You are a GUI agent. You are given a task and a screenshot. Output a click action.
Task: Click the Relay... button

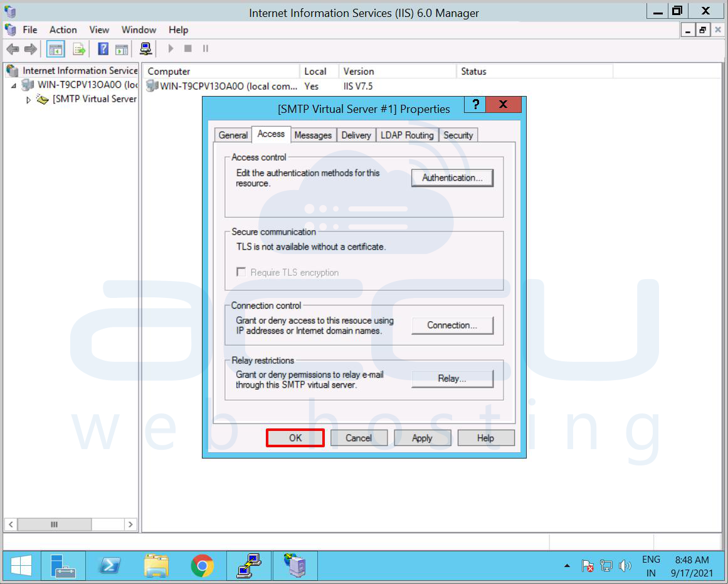(x=452, y=379)
